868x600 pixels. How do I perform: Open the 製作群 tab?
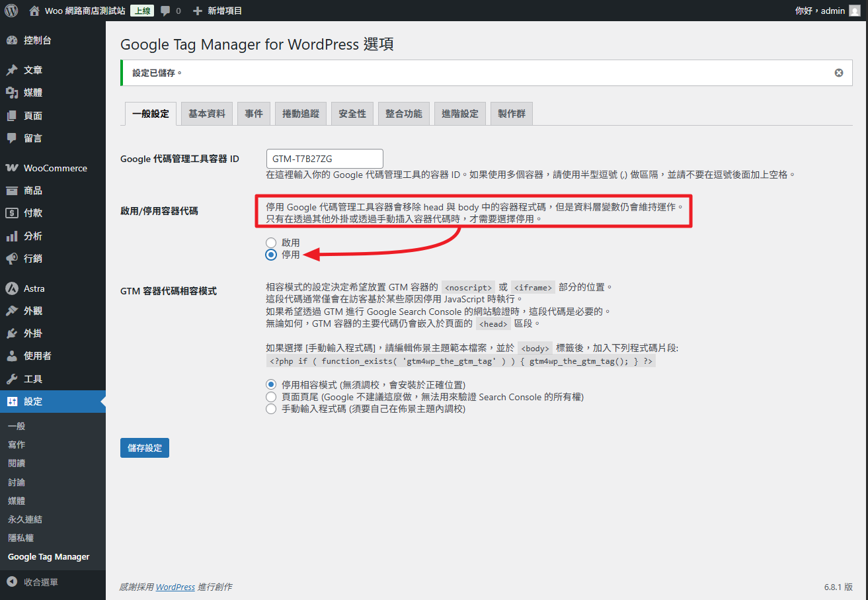coord(512,114)
